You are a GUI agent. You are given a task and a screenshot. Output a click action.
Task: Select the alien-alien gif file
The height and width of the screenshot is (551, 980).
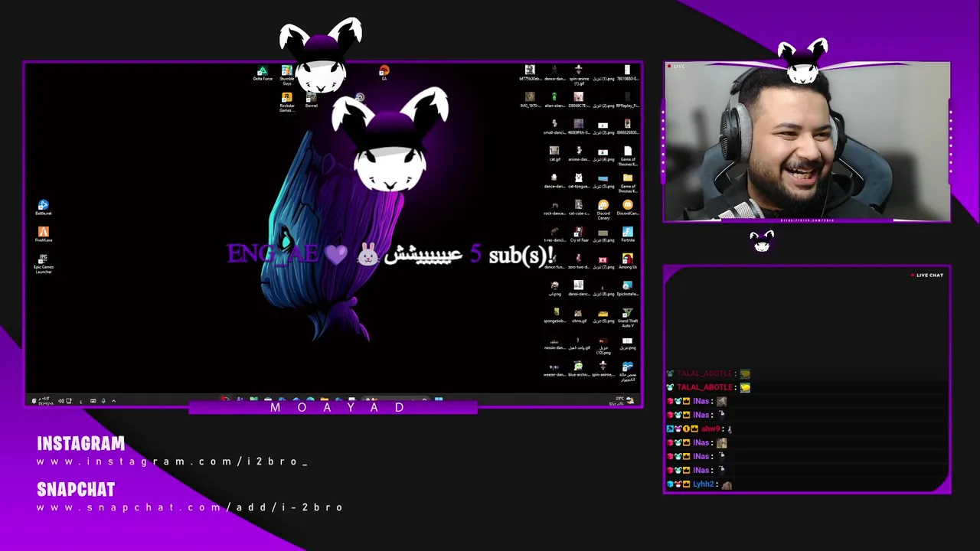pos(554,99)
